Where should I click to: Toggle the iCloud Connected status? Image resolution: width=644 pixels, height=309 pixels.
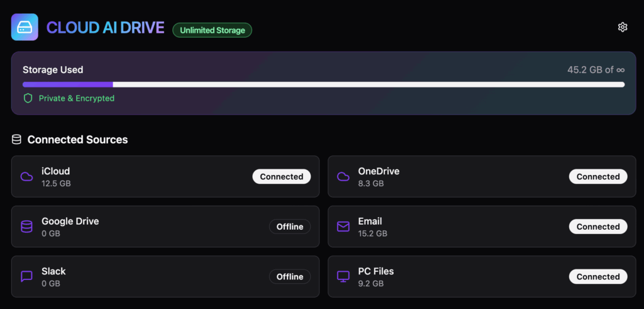(x=281, y=177)
